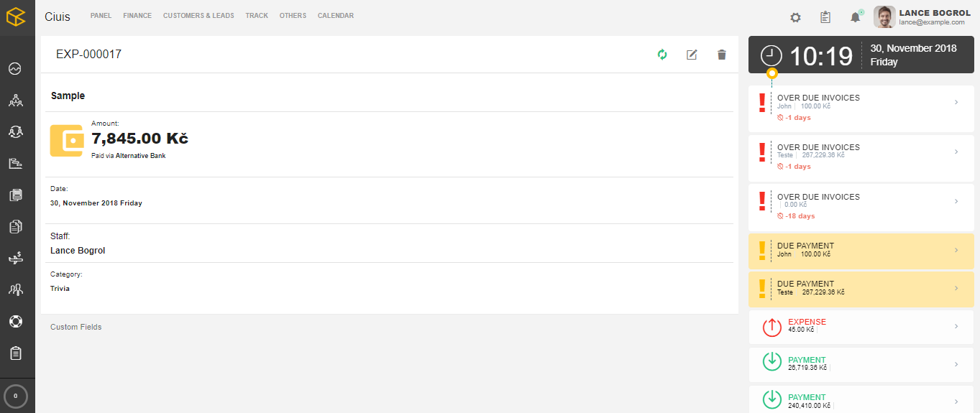Click lance@example.com email text

tap(932, 22)
